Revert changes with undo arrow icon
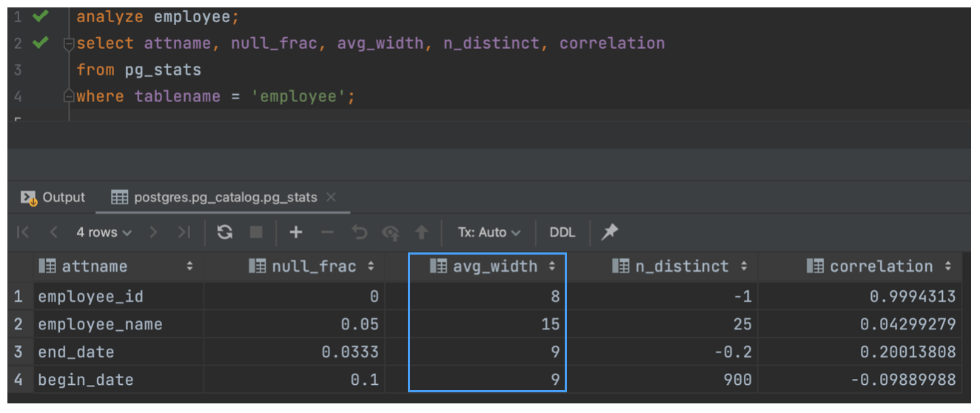 (360, 232)
